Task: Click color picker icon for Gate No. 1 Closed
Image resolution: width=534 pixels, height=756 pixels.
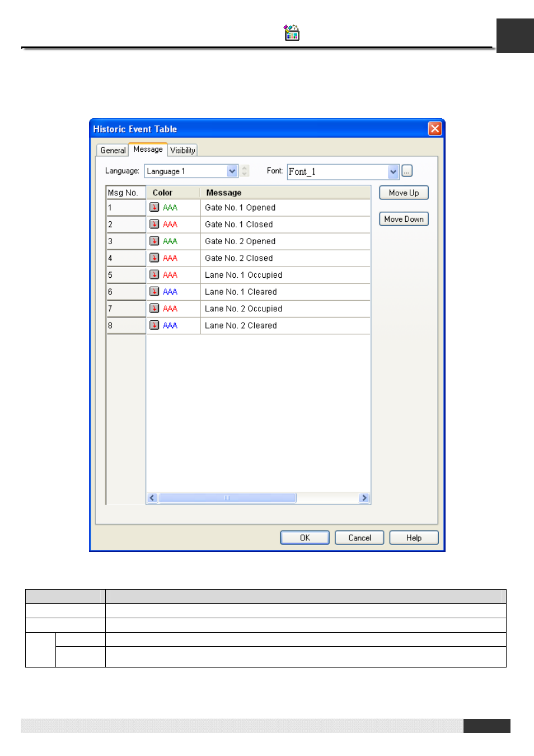Action: pyautogui.click(x=154, y=224)
